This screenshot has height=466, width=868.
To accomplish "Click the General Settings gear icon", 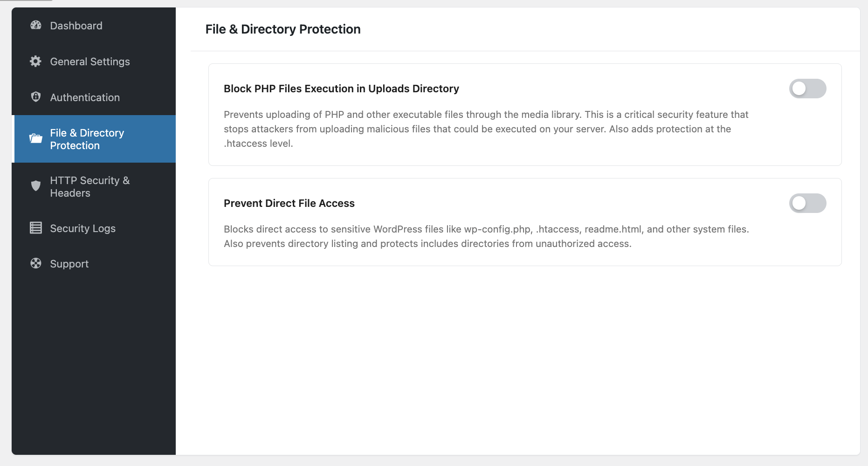I will coord(36,61).
